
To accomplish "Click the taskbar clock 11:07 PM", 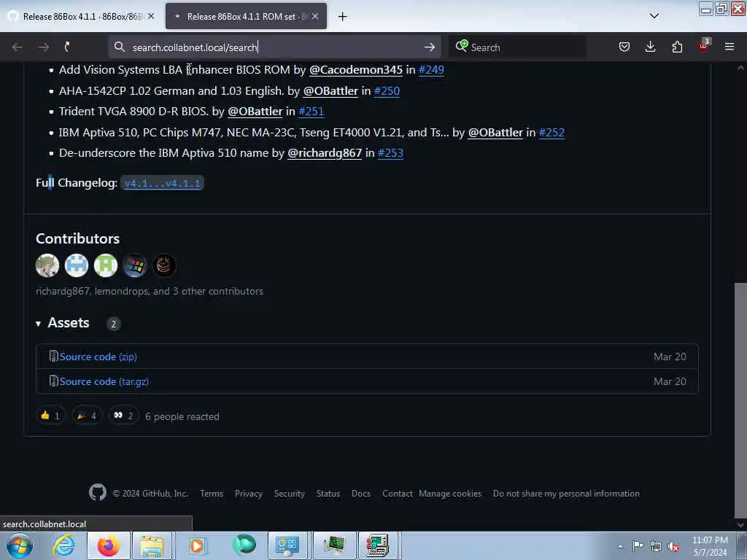I will [710, 546].
